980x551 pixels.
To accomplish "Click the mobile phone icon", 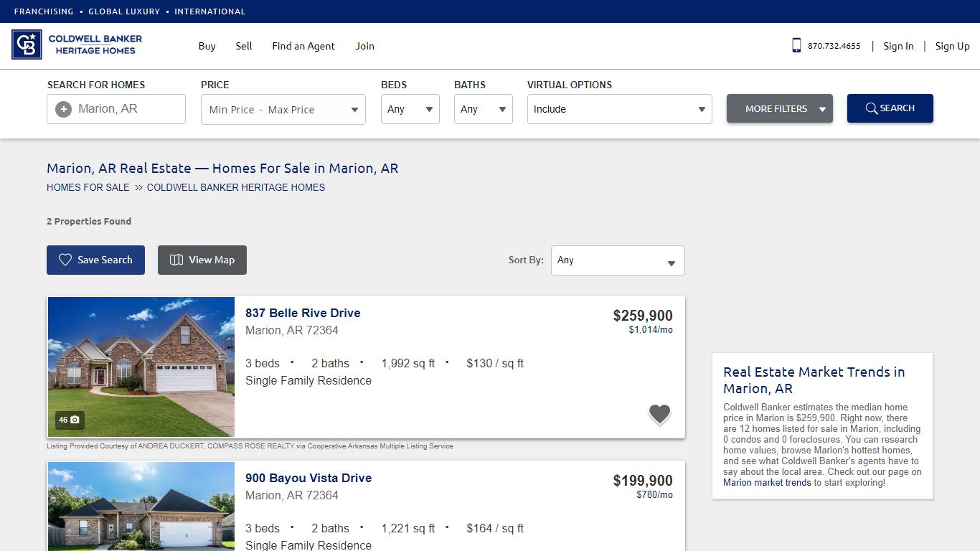I will click(x=796, y=45).
